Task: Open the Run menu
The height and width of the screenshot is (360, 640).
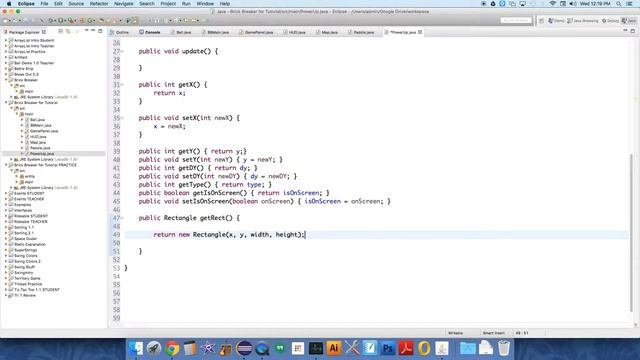Action: tap(186, 4)
